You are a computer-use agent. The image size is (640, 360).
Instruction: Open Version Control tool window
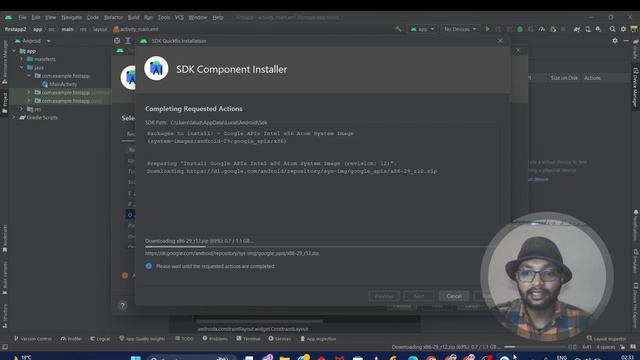33,339
